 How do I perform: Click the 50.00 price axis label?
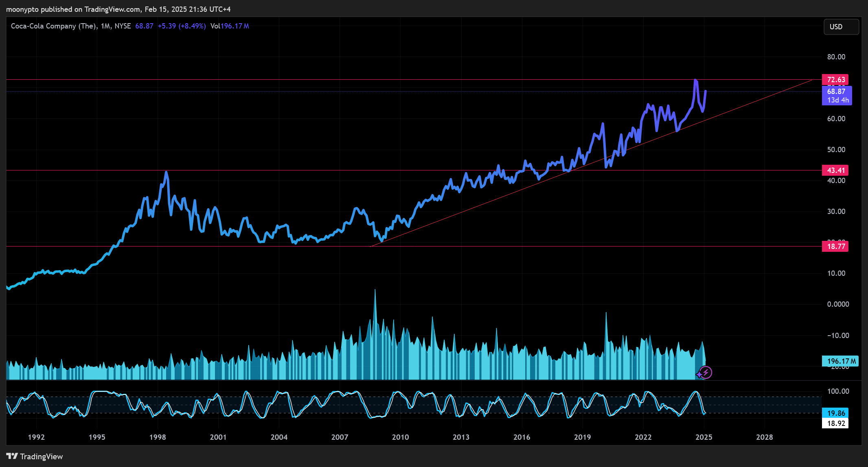point(836,149)
